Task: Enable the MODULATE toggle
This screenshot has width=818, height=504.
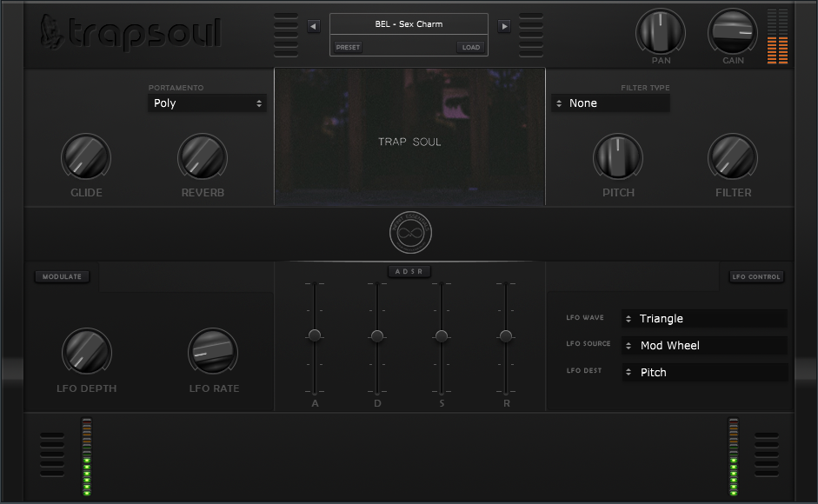Action: click(x=62, y=276)
